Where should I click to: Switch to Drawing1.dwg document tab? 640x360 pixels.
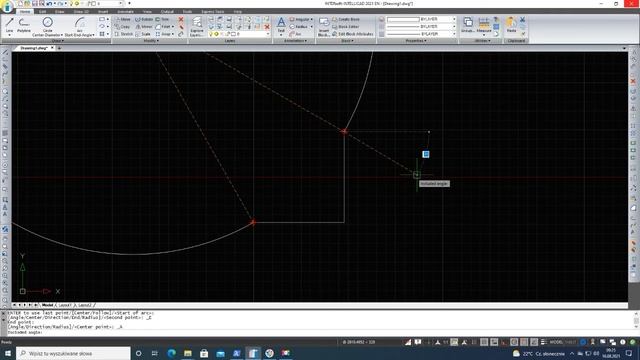pyautogui.click(x=34, y=48)
